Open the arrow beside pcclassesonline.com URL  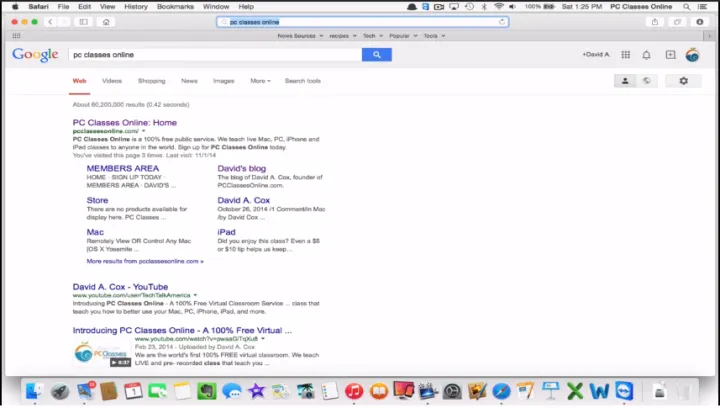tap(143, 131)
